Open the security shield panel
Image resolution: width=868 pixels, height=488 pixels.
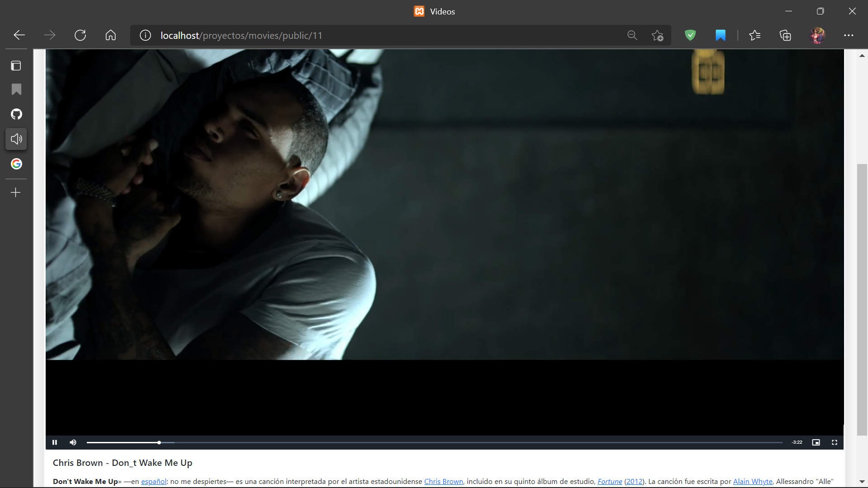(690, 35)
